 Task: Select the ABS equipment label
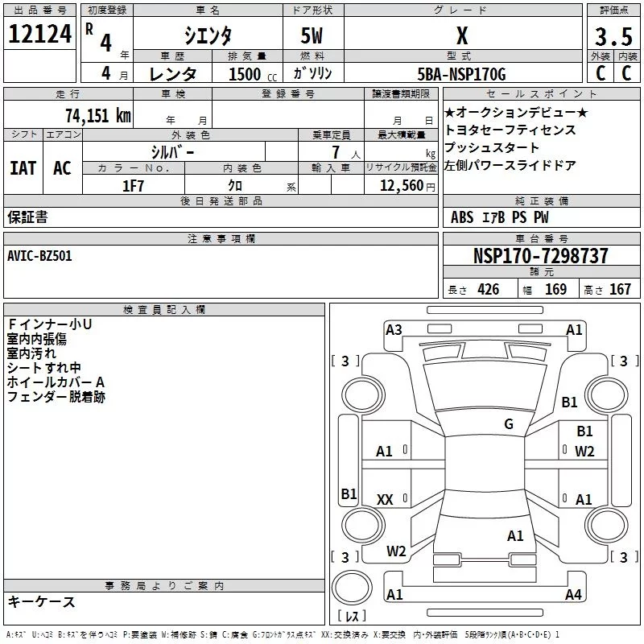[x=462, y=217]
